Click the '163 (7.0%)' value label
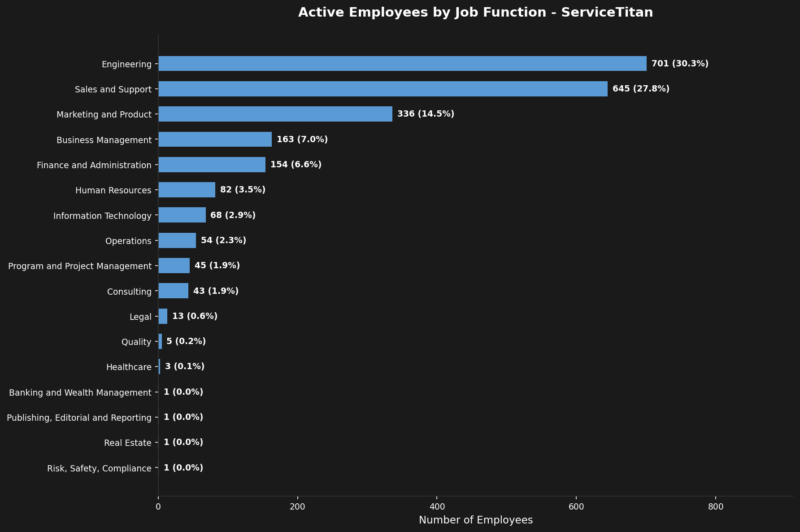The height and width of the screenshot is (532, 800). pyautogui.click(x=302, y=140)
